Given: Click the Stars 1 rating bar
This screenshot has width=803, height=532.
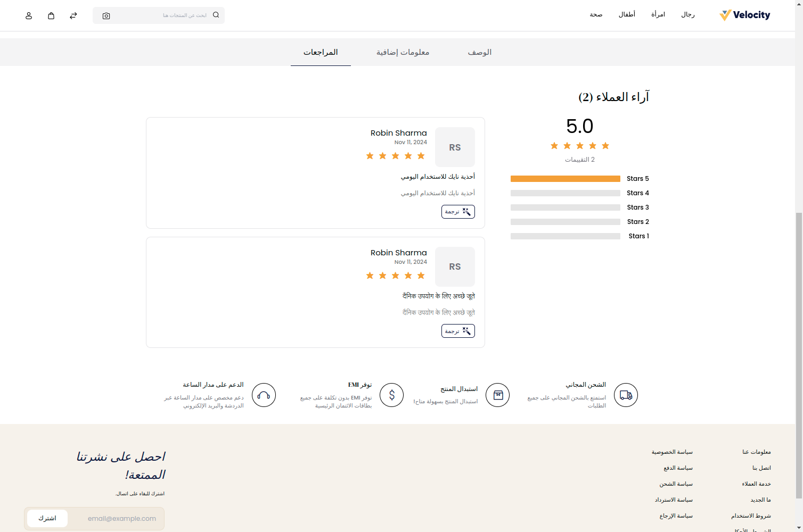Looking at the screenshot, I should 566,236.
